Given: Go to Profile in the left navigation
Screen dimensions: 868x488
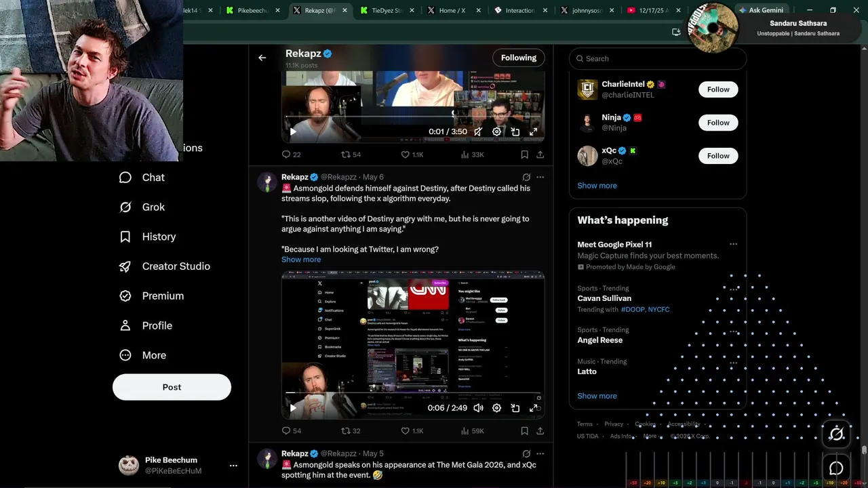Looking at the screenshot, I should [x=145, y=325].
